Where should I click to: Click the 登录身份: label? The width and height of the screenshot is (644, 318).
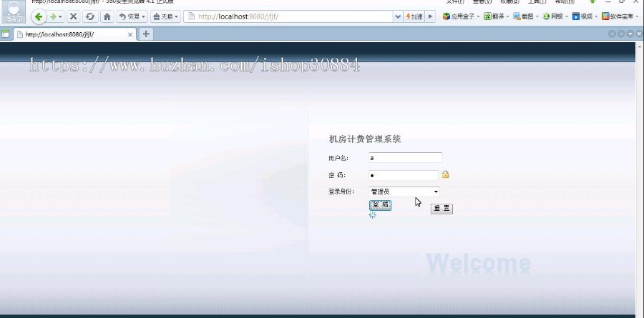(x=341, y=192)
